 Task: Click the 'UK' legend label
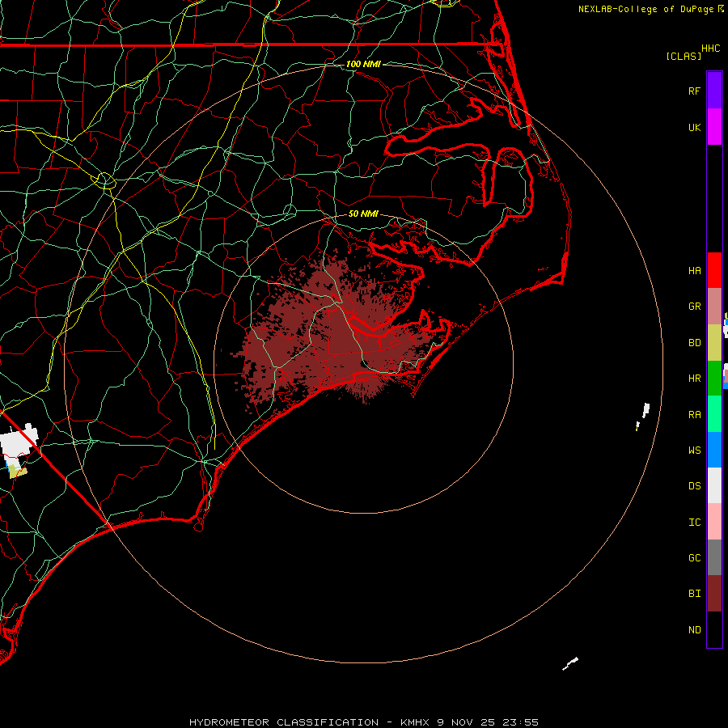coord(694,128)
